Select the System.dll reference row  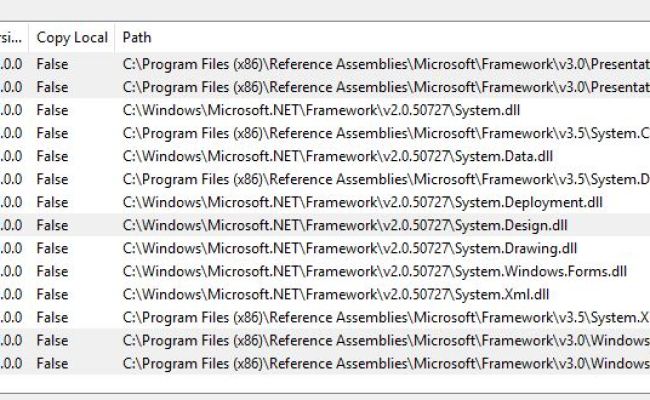coord(325,110)
